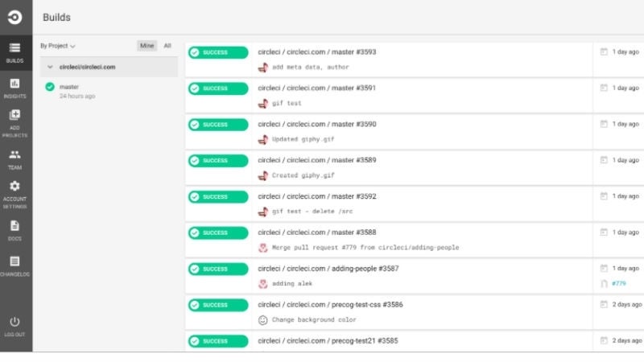Open build link precog-test21 #3585
The image size is (644, 362).
(x=328, y=341)
